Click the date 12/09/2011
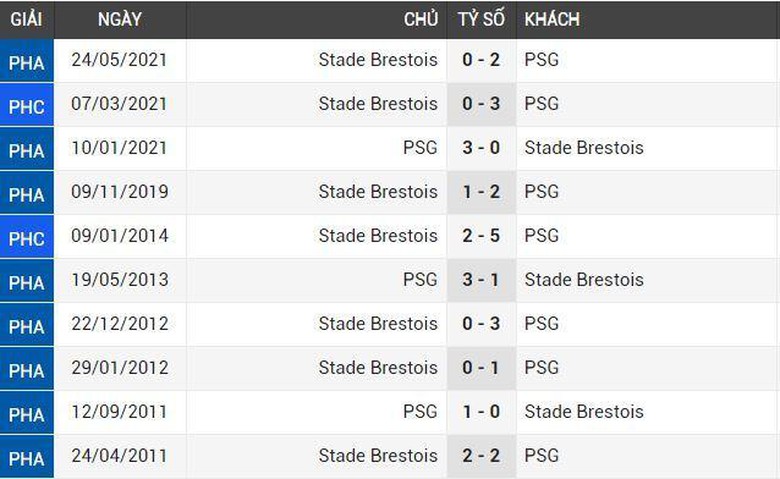This screenshot has width=780, height=479. pos(120,412)
